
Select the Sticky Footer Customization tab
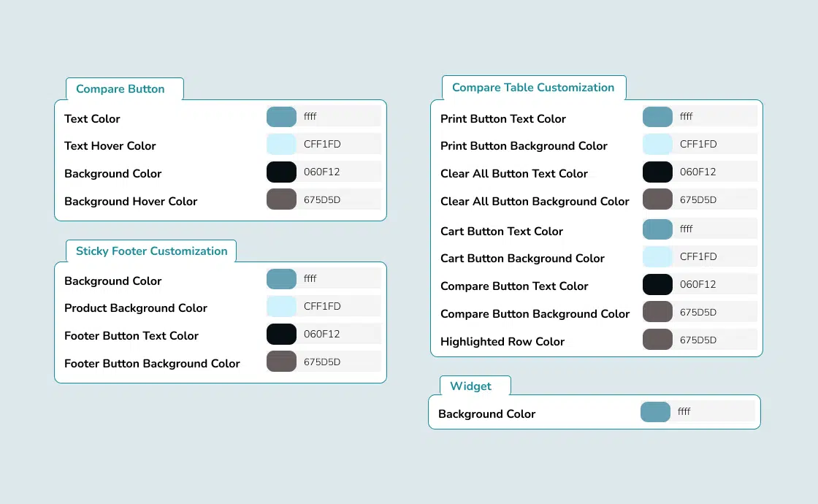pyautogui.click(x=152, y=251)
